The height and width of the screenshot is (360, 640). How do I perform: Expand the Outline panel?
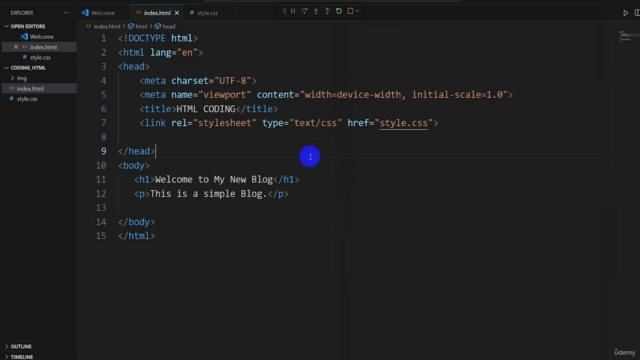coord(21,347)
